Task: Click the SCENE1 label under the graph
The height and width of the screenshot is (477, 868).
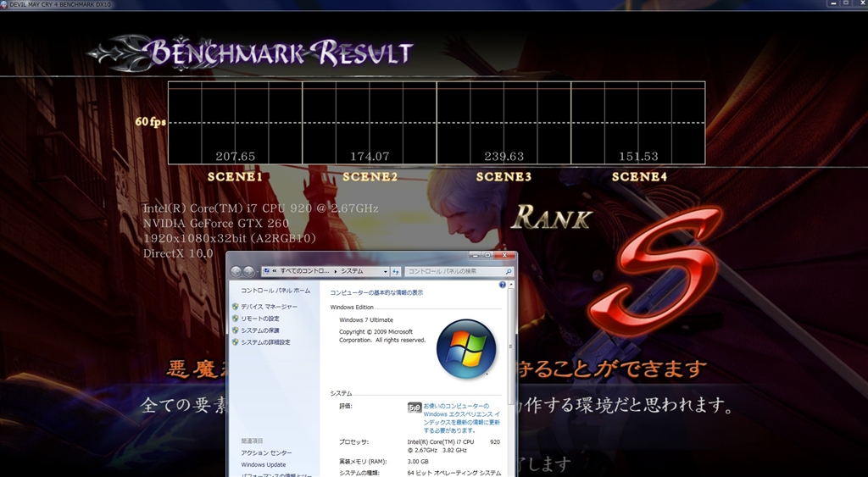Action: (x=235, y=177)
